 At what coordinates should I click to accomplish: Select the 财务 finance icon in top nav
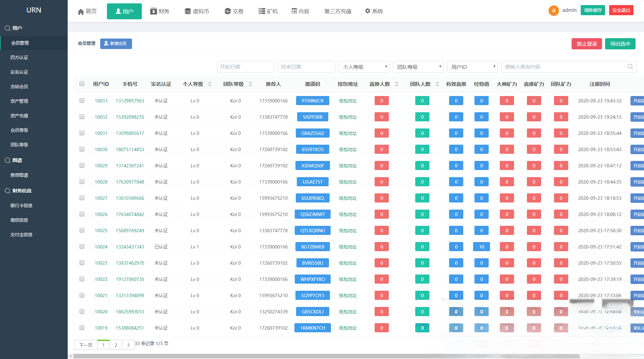tap(153, 11)
